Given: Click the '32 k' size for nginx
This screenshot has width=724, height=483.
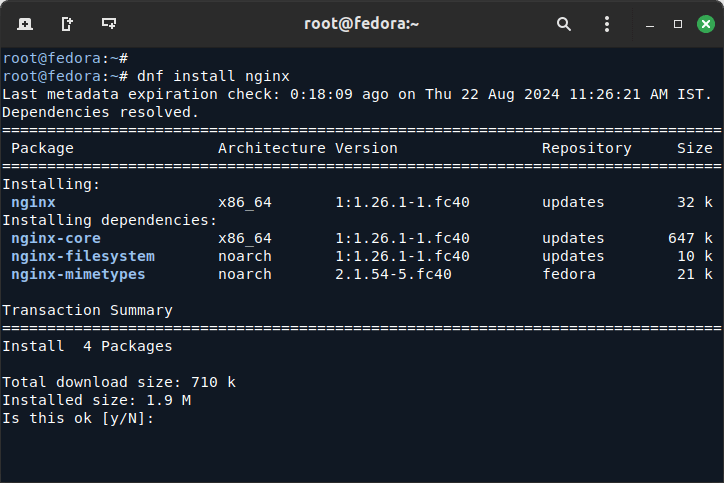Looking at the screenshot, I should (695, 202).
